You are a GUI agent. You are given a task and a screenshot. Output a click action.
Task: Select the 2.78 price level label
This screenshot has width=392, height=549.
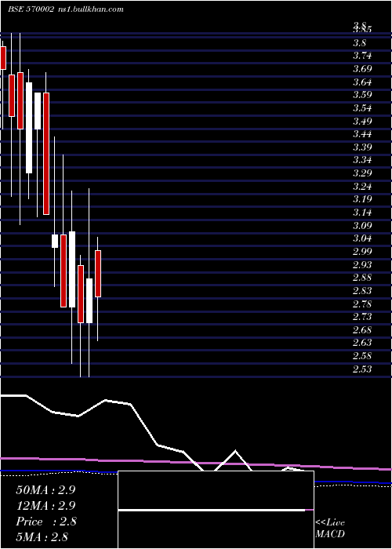362,304
